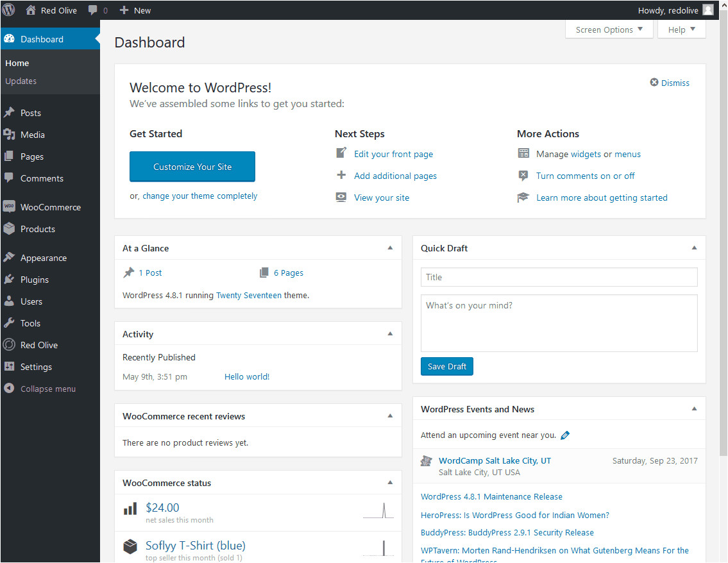
Task: Click the edit front page icon
Action: coord(341,153)
